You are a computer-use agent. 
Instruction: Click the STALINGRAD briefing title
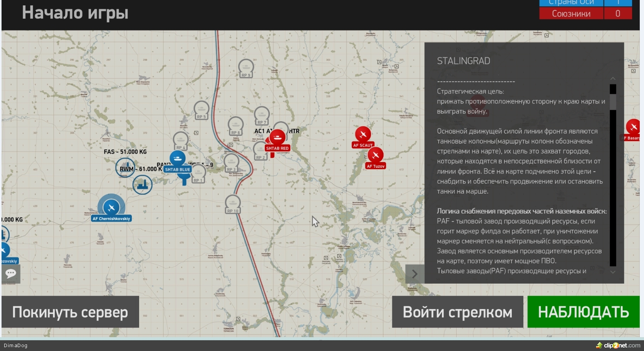pyautogui.click(x=464, y=61)
